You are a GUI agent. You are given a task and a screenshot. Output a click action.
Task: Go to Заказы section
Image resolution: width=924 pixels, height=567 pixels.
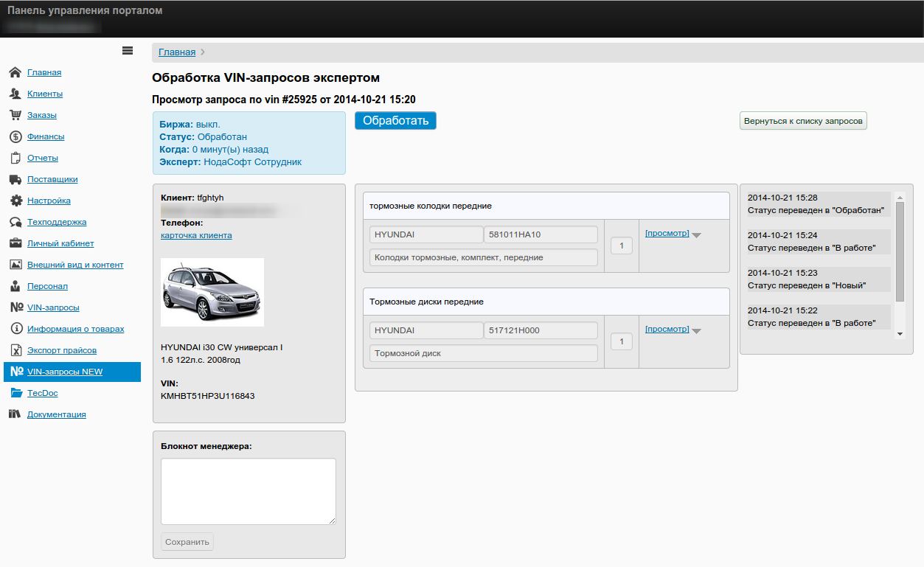click(x=42, y=115)
